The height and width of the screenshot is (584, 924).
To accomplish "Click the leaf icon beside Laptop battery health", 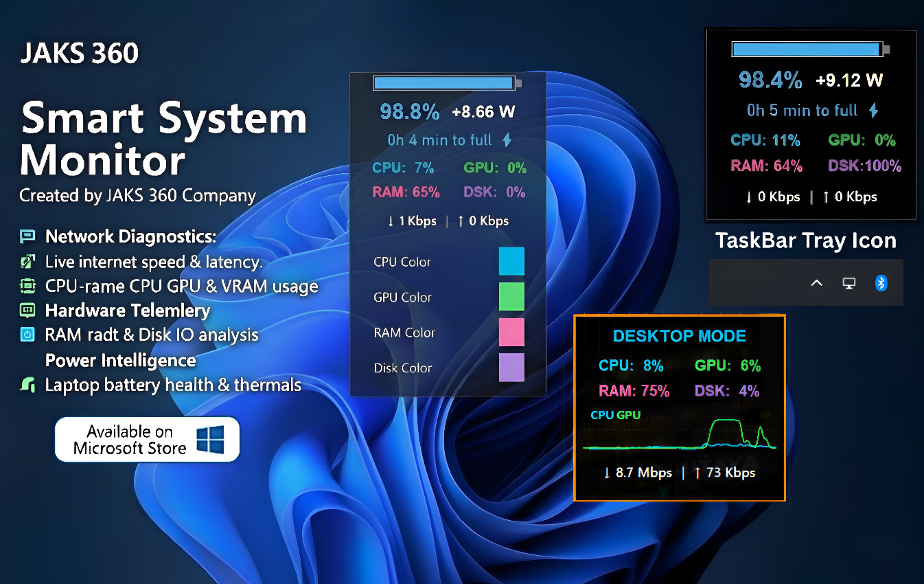I will 27,384.
